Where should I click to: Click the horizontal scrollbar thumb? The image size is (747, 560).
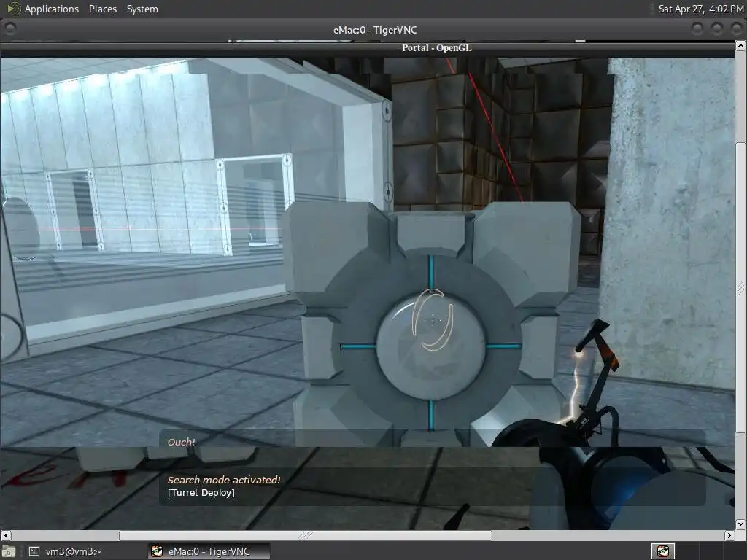[x=306, y=535]
